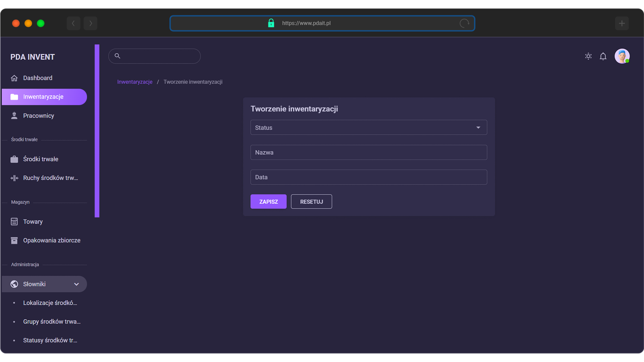Click the browser forward arrow
Screen dimensions: 644x362
[91, 23]
